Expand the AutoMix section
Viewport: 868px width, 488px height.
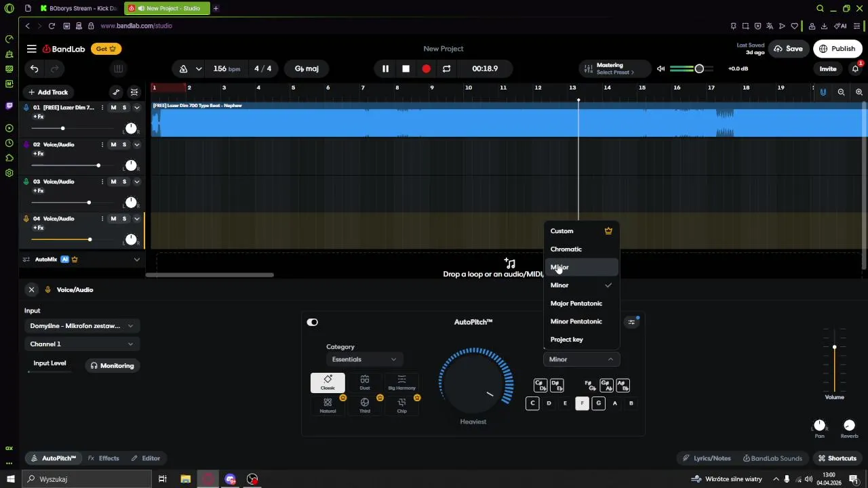click(x=136, y=259)
